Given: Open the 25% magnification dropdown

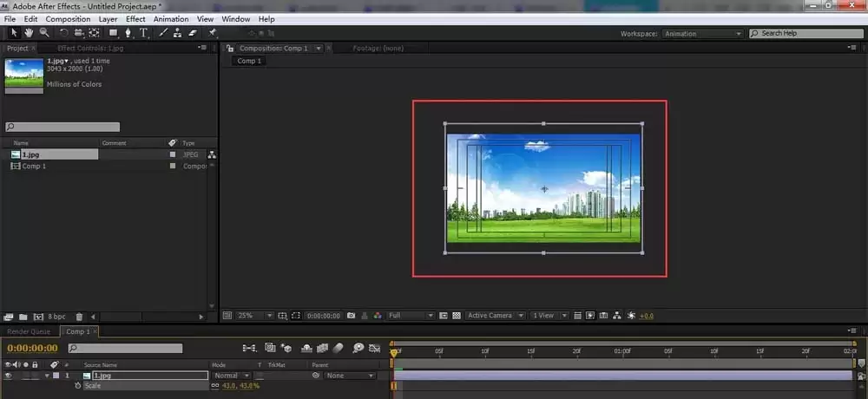Looking at the screenshot, I should point(255,316).
